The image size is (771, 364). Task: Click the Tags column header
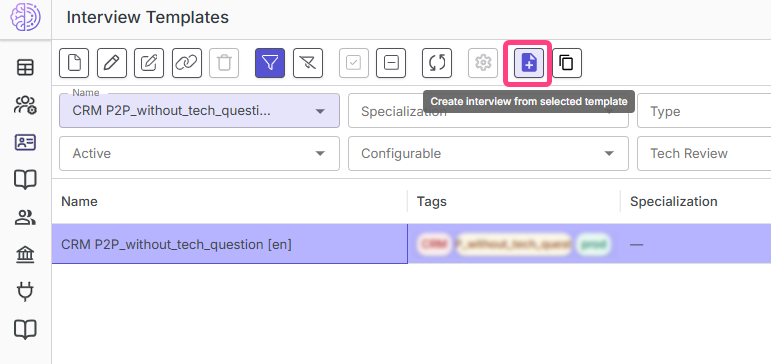pyautogui.click(x=432, y=201)
